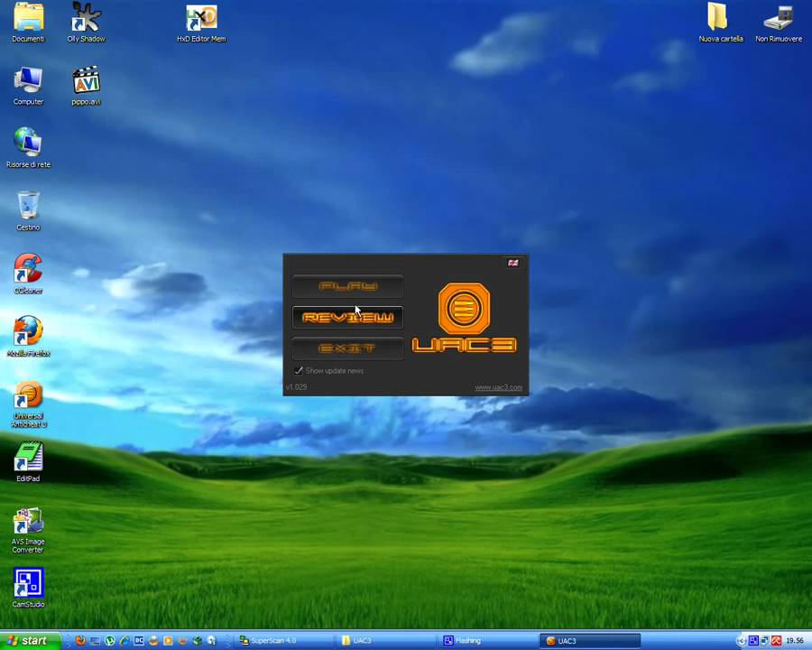Click the REVIEW button in UAC3 launcher
This screenshot has width=812, height=650.
pos(347,317)
